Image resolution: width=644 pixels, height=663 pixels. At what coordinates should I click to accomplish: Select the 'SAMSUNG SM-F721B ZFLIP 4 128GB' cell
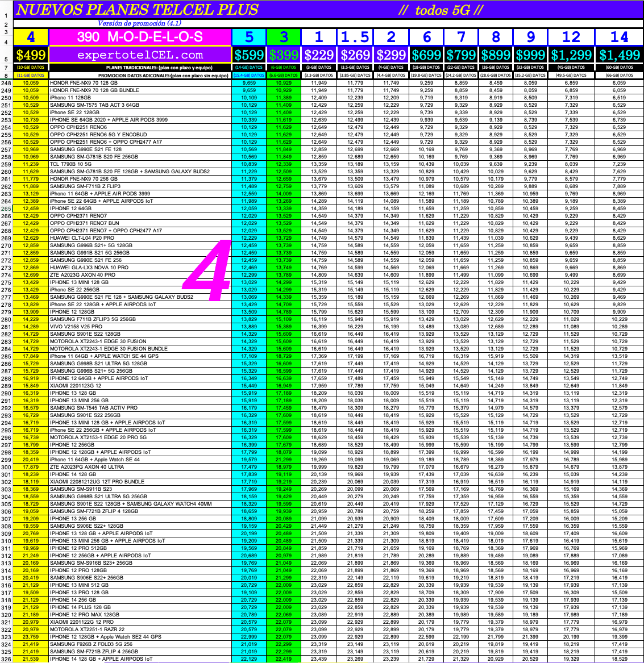click(140, 511)
